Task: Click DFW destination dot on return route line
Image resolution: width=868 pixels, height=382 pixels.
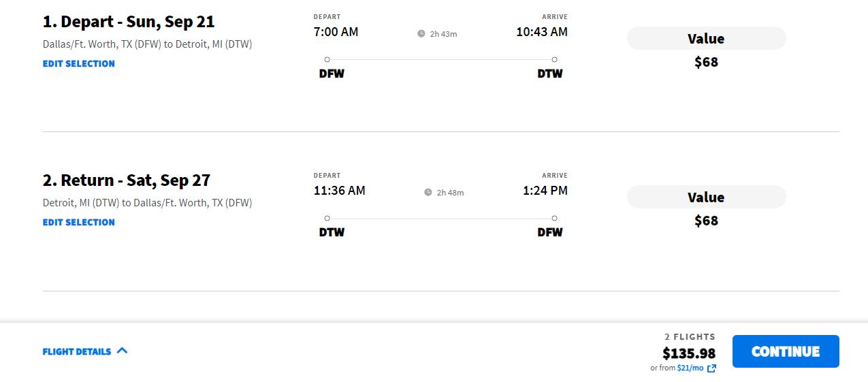Action: tap(554, 218)
